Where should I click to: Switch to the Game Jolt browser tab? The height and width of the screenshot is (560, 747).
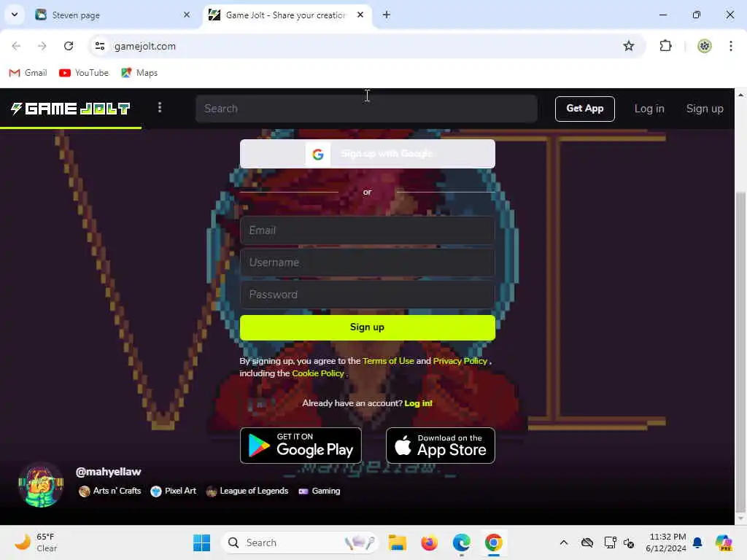coord(287,15)
